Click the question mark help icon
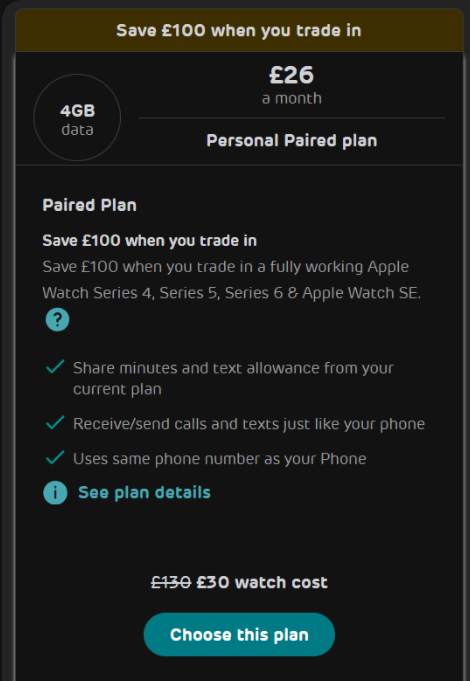This screenshot has height=681, width=470. (57, 320)
